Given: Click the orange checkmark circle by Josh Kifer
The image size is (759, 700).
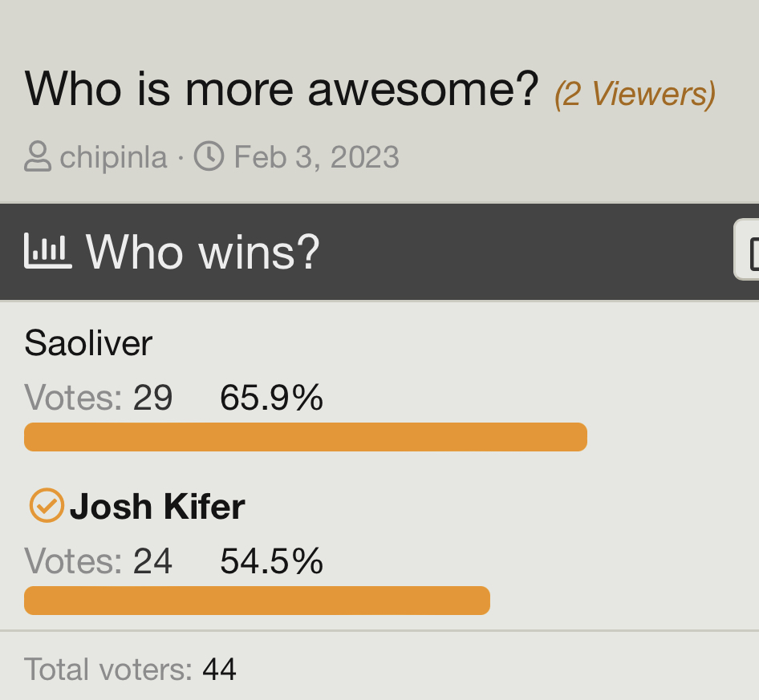Looking at the screenshot, I should pyautogui.click(x=47, y=506).
